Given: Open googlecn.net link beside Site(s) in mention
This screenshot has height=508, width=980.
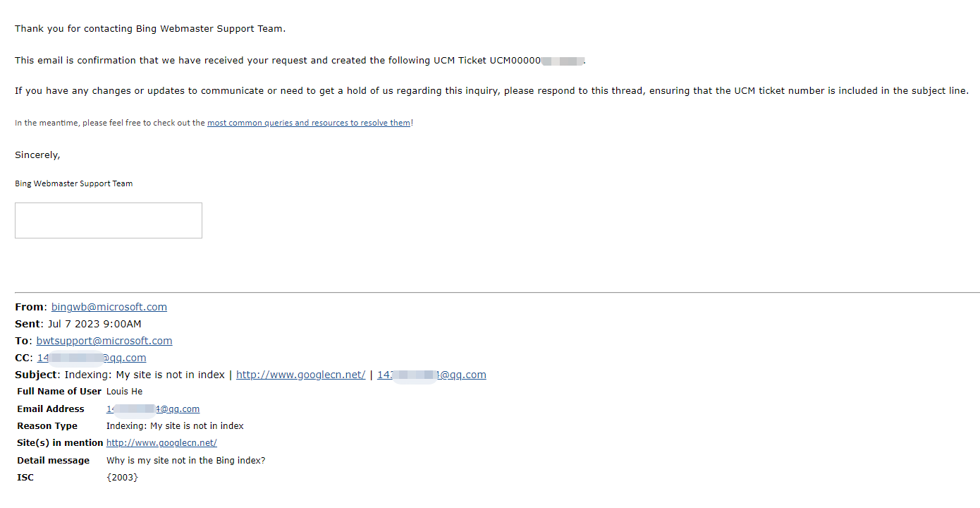Looking at the screenshot, I should [x=161, y=443].
